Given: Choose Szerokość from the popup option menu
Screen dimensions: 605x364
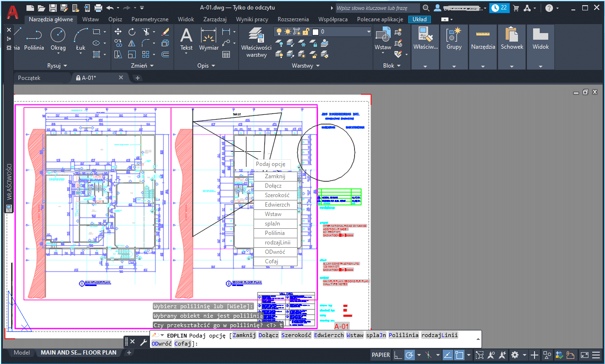Looking at the screenshot, I should (x=275, y=195).
